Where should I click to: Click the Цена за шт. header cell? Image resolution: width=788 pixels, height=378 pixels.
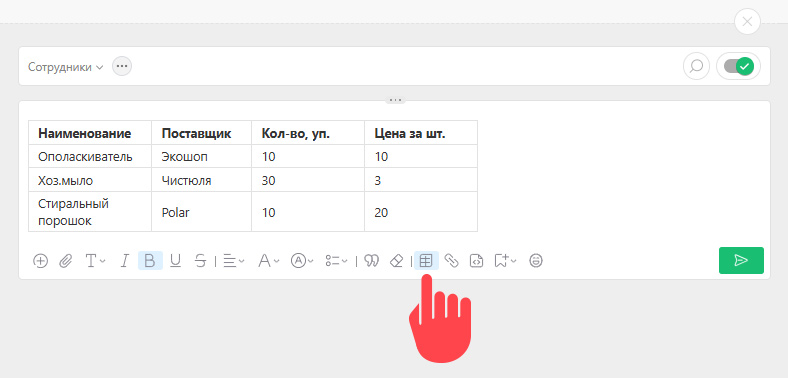coord(421,133)
